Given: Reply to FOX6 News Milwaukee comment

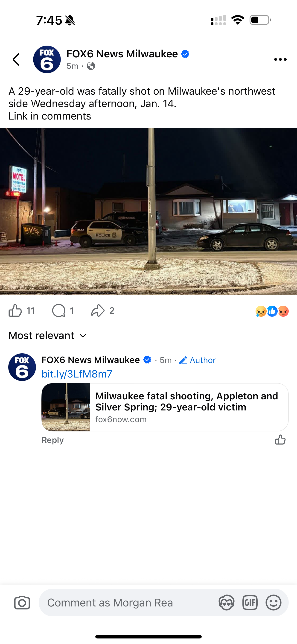Looking at the screenshot, I should click(52, 440).
